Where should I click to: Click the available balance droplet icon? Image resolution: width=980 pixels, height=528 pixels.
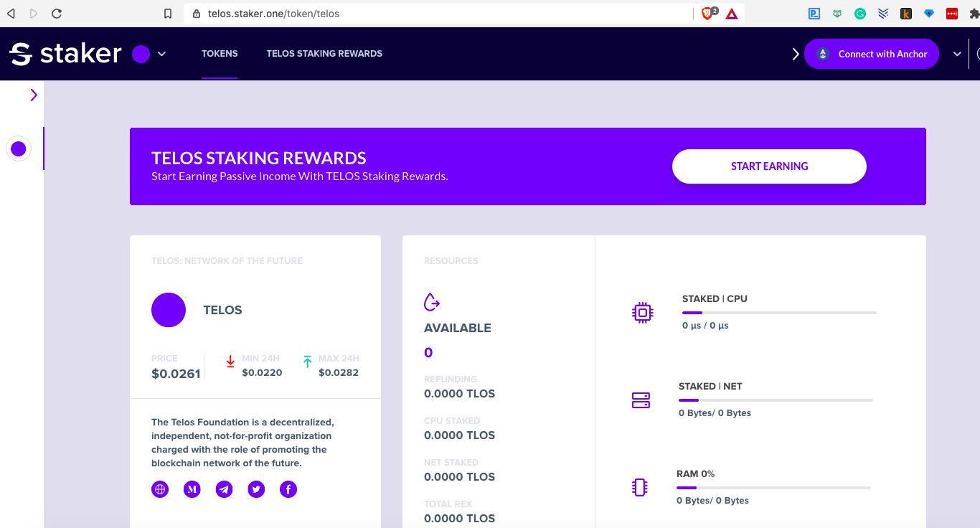[x=432, y=302]
